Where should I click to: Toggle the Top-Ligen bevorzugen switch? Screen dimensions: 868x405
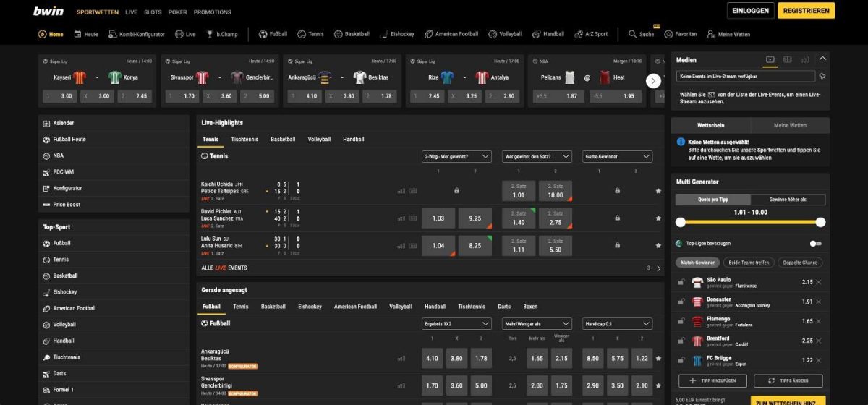tap(815, 244)
